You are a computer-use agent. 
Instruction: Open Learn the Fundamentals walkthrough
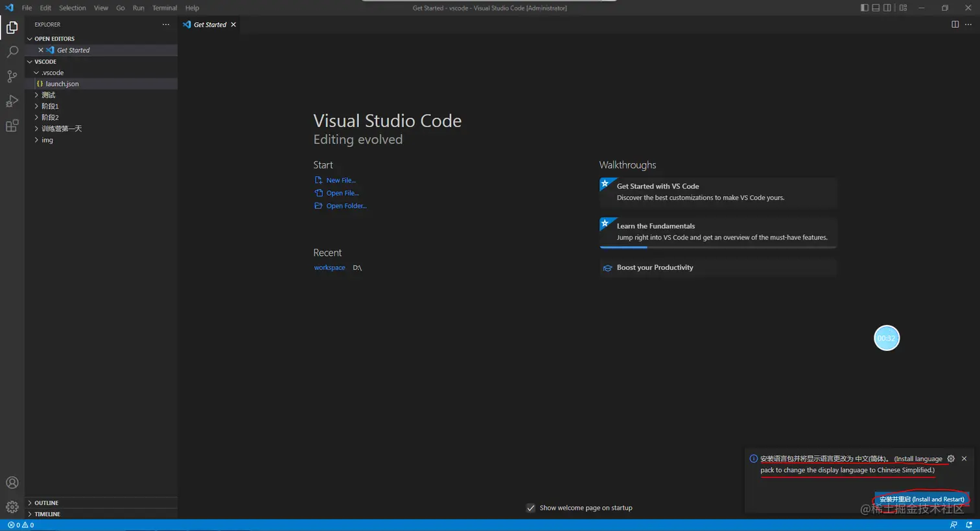[718, 232]
